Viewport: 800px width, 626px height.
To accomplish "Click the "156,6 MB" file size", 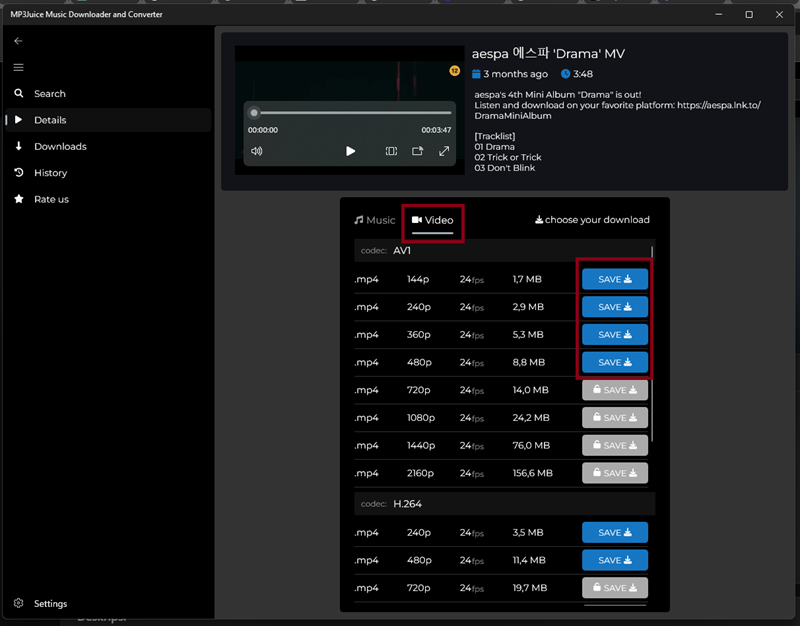I will pyautogui.click(x=533, y=473).
